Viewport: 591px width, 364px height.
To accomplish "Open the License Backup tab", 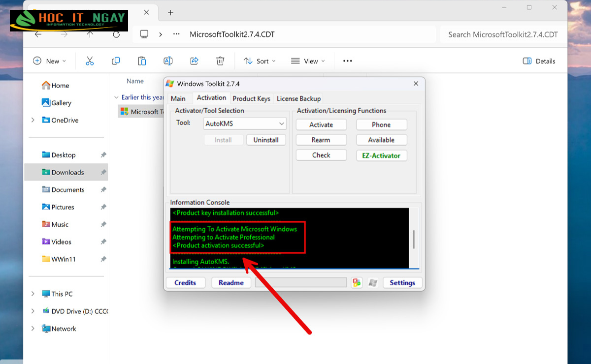I will pos(298,98).
